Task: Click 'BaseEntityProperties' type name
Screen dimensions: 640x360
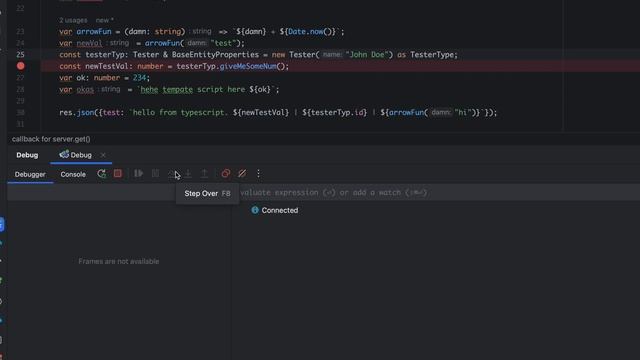Action: (215, 54)
